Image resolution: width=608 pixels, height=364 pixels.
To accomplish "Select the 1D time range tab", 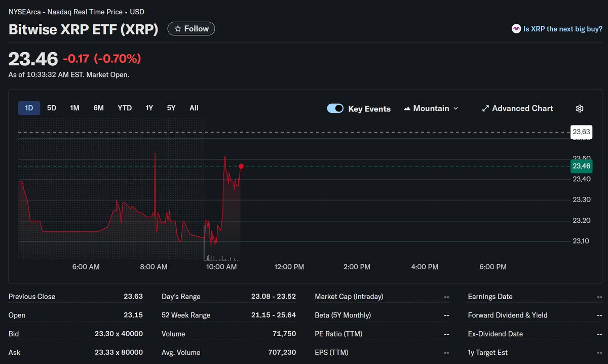I will point(29,108).
